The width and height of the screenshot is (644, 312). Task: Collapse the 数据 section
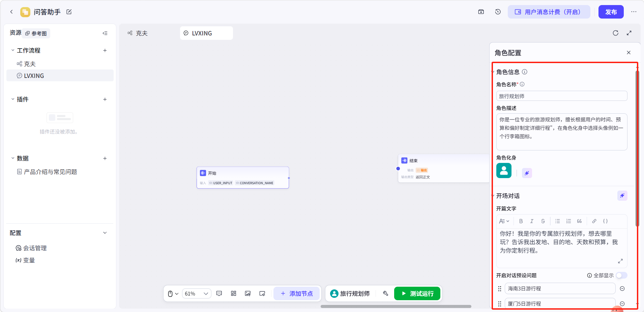[13, 158]
